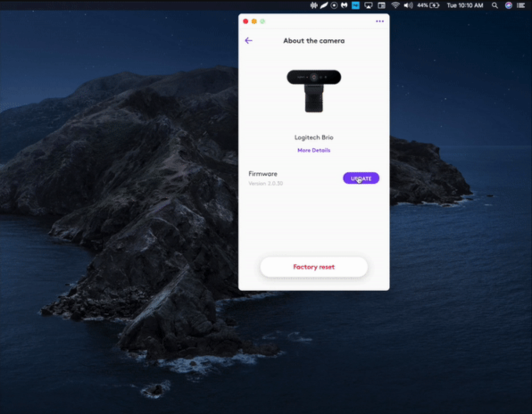
Task: Launch Siri from the menu bar
Action: point(508,5)
